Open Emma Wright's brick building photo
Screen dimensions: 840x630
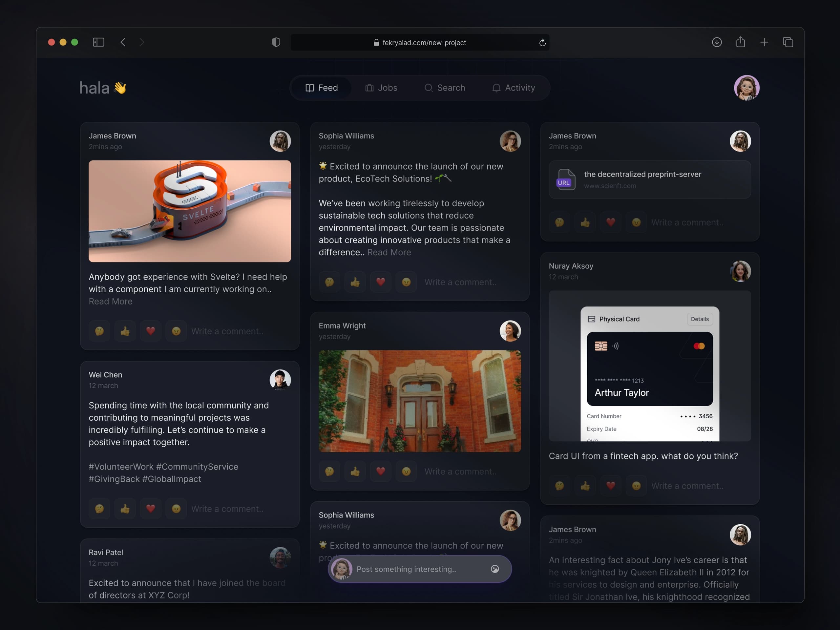[420, 401]
